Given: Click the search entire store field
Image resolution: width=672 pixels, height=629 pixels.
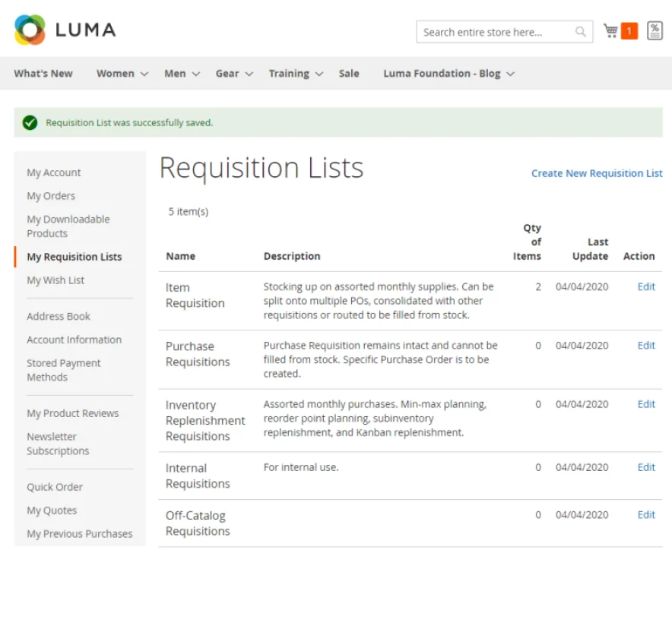Looking at the screenshot, I should click(x=497, y=32).
